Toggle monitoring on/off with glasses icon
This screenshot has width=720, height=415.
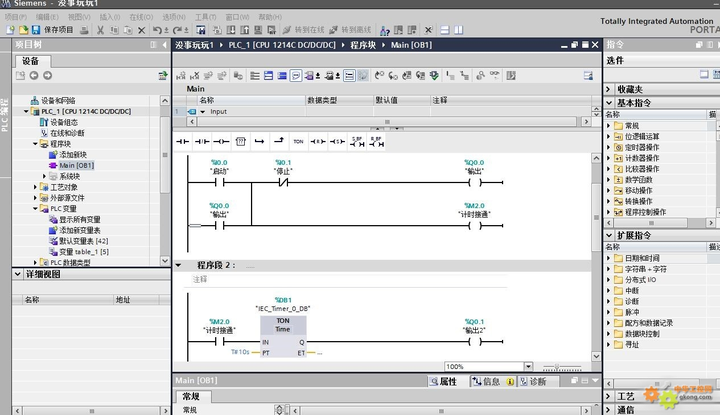(495, 74)
